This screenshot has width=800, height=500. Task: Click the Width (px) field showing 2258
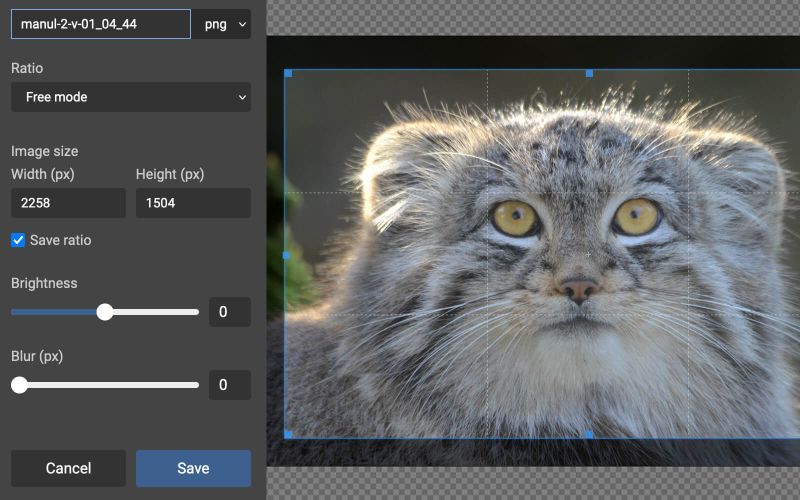coord(68,203)
